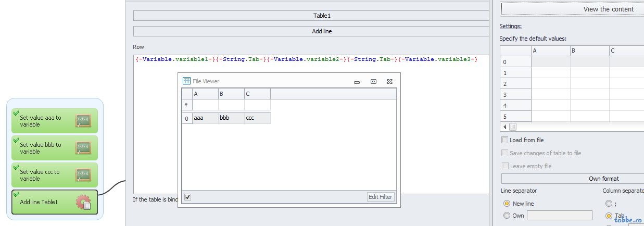Click the chalkboard icon on Set value aaa block
The height and width of the screenshot is (226, 644).
(83, 121)
